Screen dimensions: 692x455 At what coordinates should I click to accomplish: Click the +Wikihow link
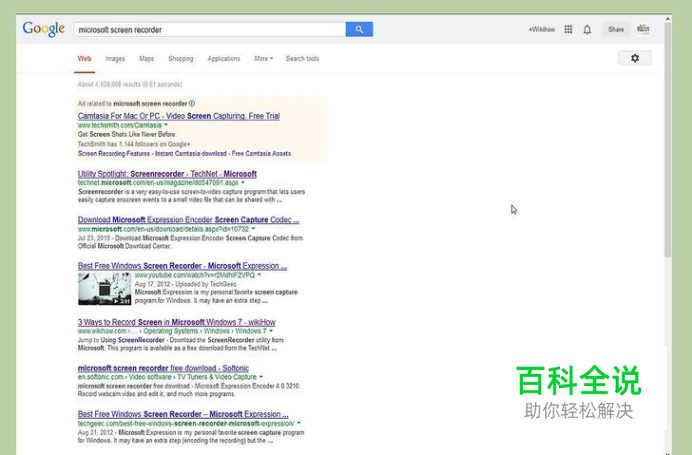point(542,30)
